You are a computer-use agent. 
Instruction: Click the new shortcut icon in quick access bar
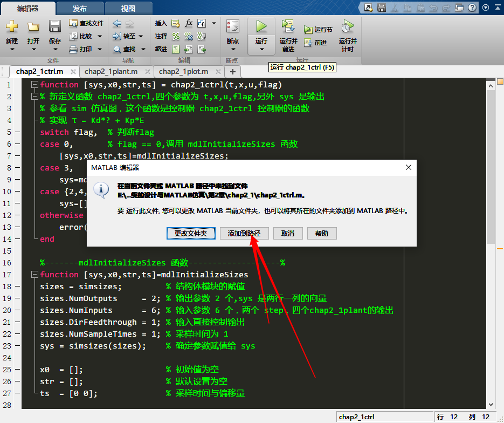[x=368, y=8]
